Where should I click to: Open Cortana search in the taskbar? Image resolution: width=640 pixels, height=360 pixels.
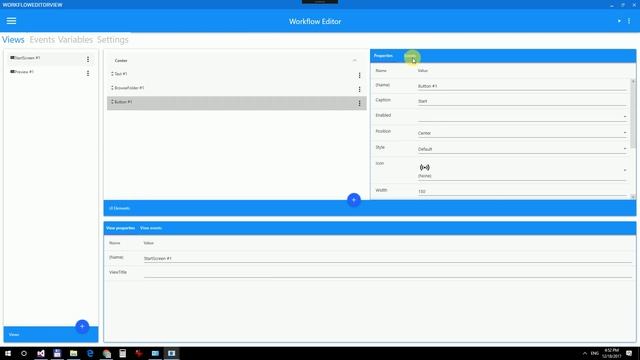coord(24,353)
